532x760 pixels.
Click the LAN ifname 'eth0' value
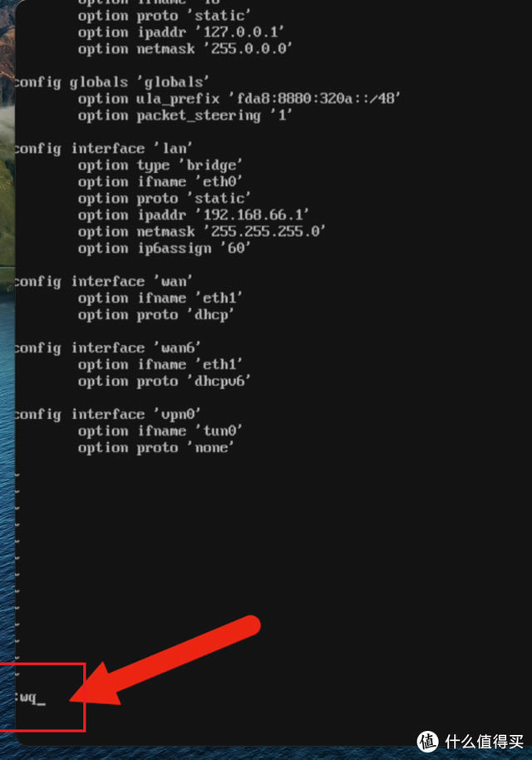pyautogui.click(x=219, y=182)
